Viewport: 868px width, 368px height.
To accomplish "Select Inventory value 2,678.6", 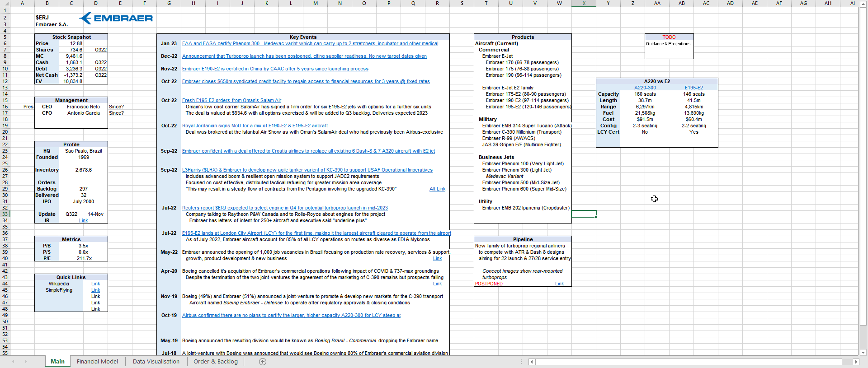I will (84, 170).
